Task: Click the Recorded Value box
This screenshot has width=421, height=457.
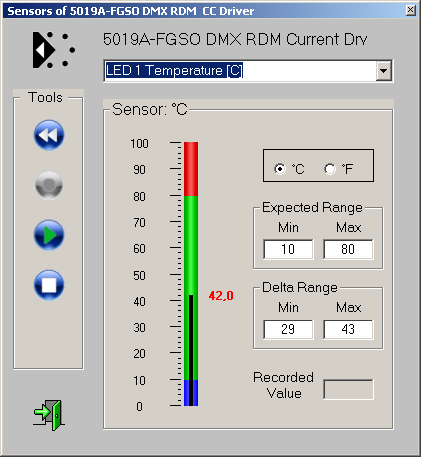Action: click(348, 389)
